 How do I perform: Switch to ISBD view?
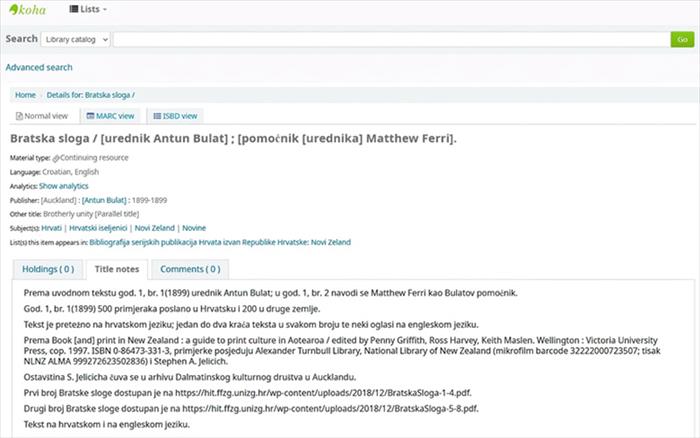(x=175, y=116)
